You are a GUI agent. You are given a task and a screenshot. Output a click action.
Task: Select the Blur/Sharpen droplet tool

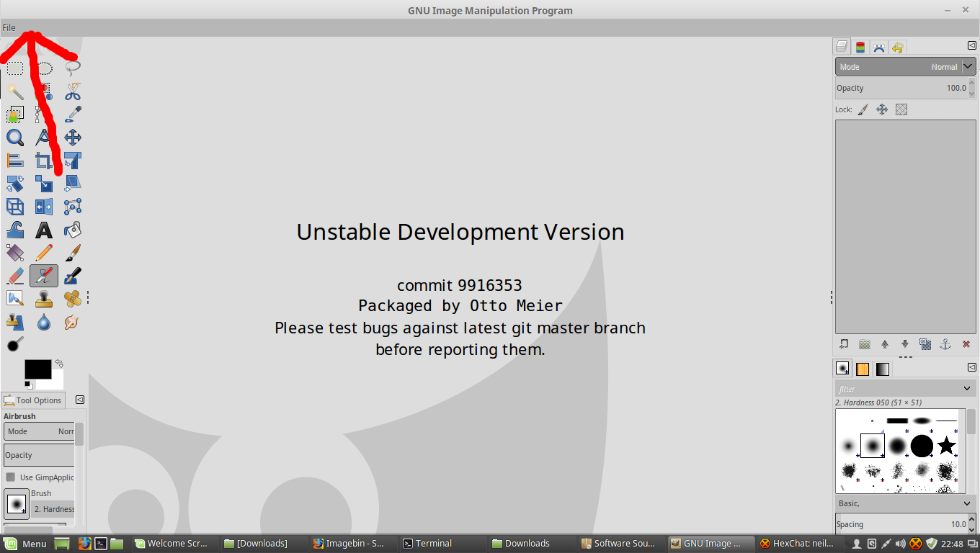[x=44, y=322]
